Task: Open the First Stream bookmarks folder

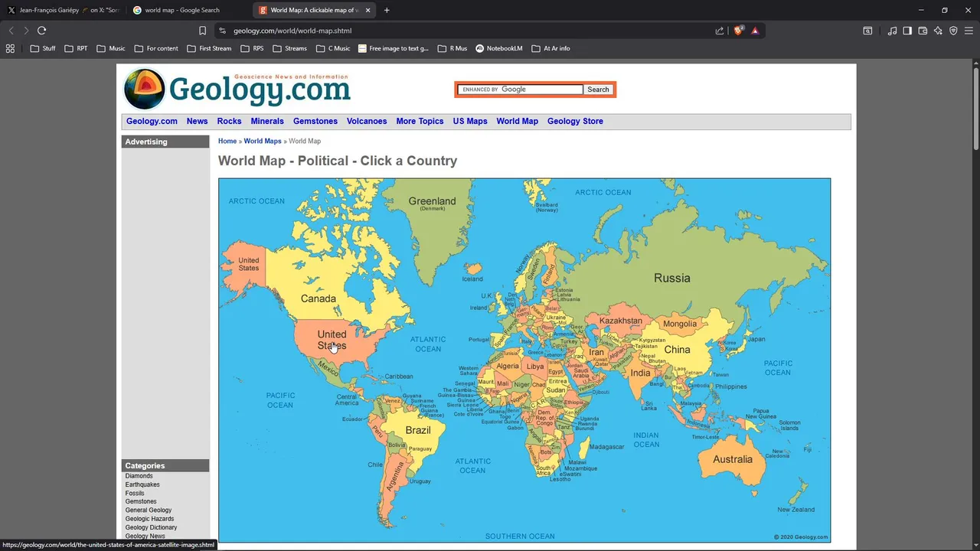Action: click(208, 48)
